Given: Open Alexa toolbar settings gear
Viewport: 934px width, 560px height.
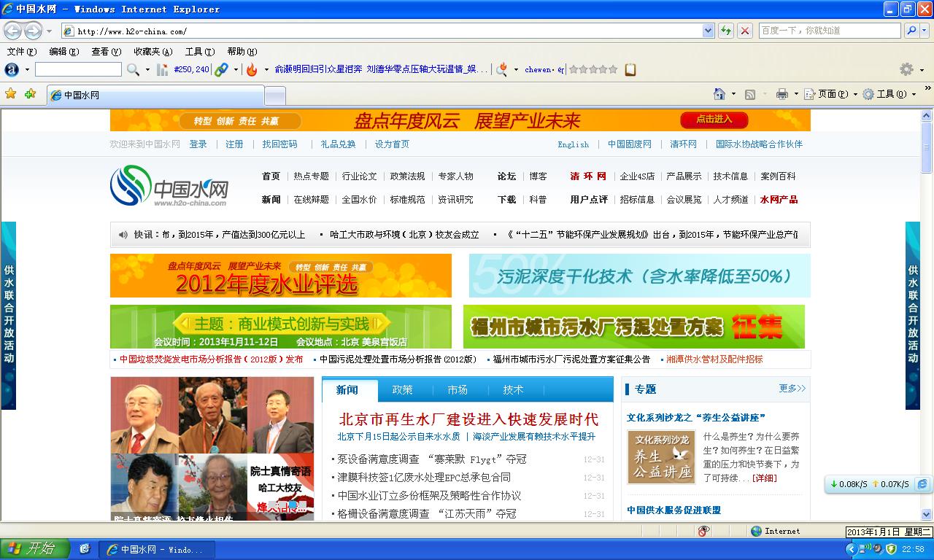Looking at the screenshot, I should [x=906, y=69].
